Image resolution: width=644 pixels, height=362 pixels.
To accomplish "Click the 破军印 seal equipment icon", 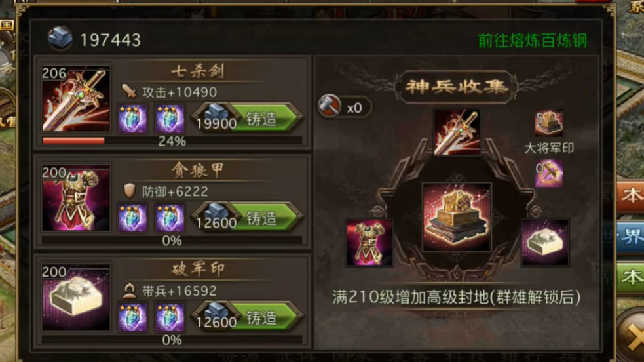I will (x=76, y=297).
